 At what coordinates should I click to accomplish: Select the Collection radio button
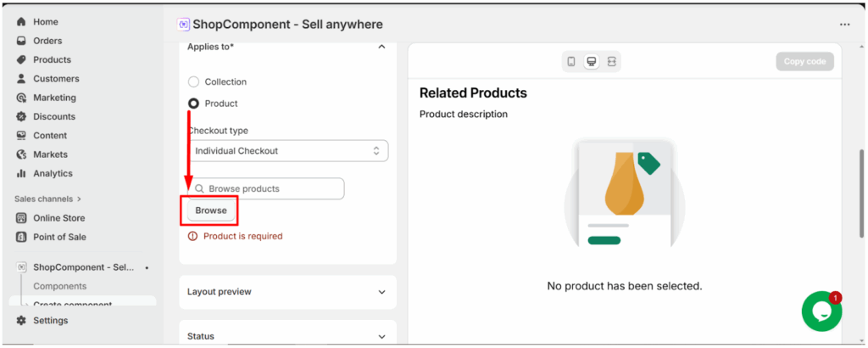pyautogui.click(x=193, y=82)
